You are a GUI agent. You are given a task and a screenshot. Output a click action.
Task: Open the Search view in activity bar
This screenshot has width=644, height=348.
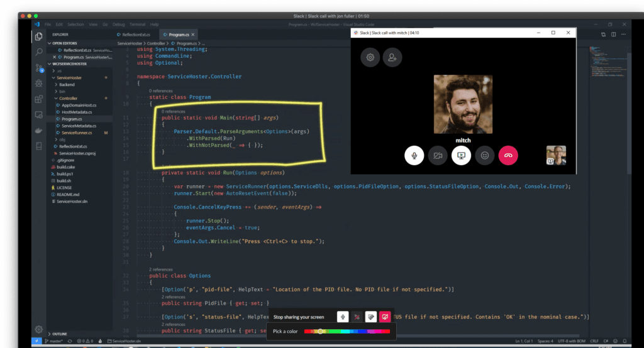pos(39,52)
